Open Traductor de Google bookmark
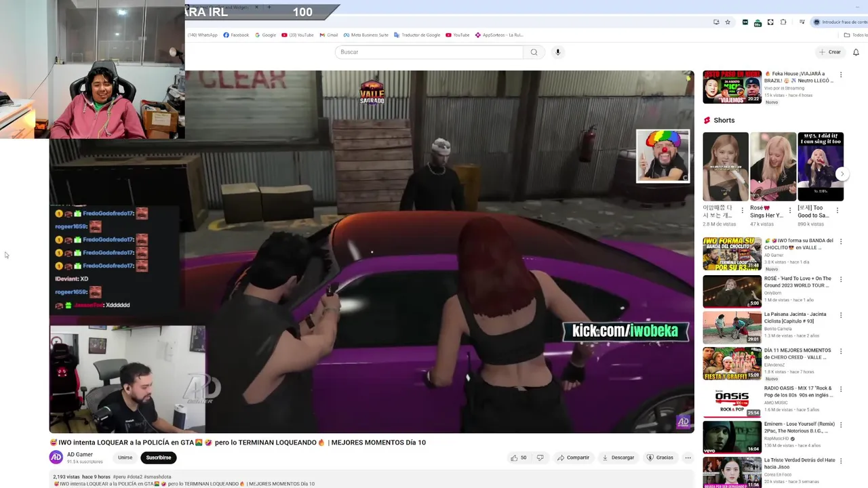This screenshot has height=488, width=868. [417, 35]
